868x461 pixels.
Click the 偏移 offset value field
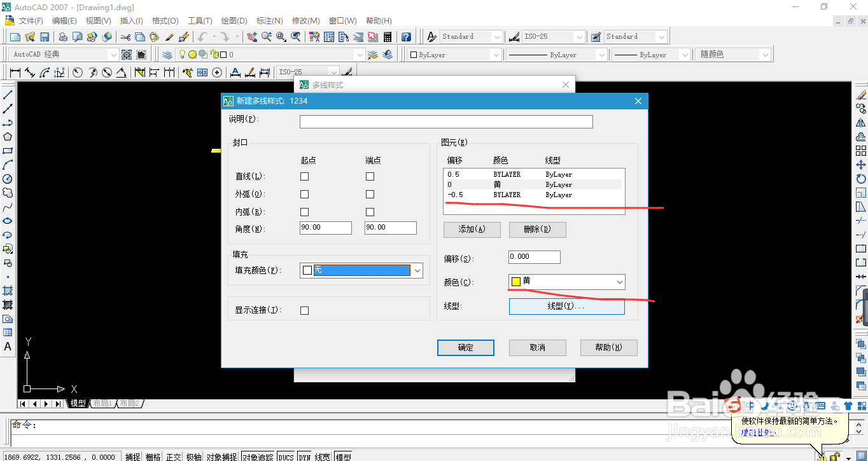535,257
